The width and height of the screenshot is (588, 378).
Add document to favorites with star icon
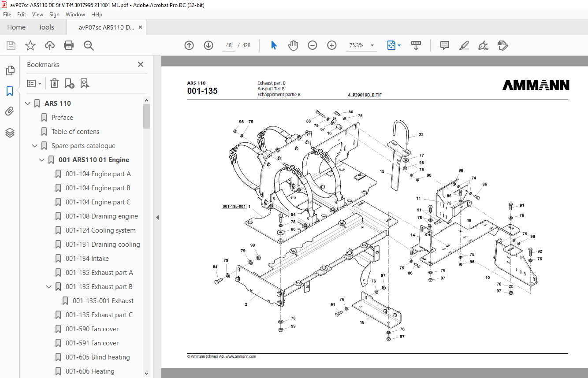pos(30,45)
